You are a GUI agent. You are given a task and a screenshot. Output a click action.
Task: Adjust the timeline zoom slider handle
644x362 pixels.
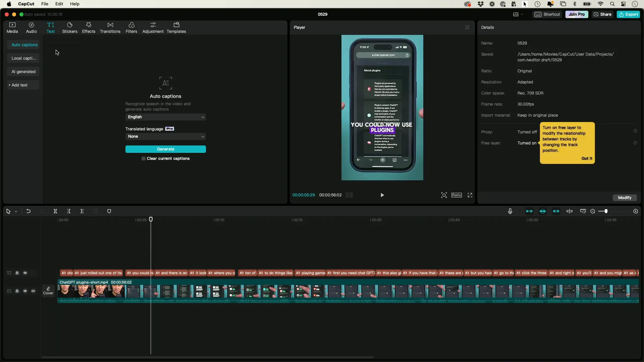click(x=606, y=211)
